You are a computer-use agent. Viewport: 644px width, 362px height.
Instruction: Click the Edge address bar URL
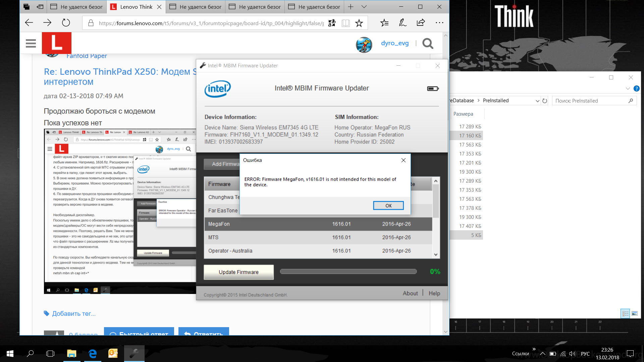tap(211, 23)
